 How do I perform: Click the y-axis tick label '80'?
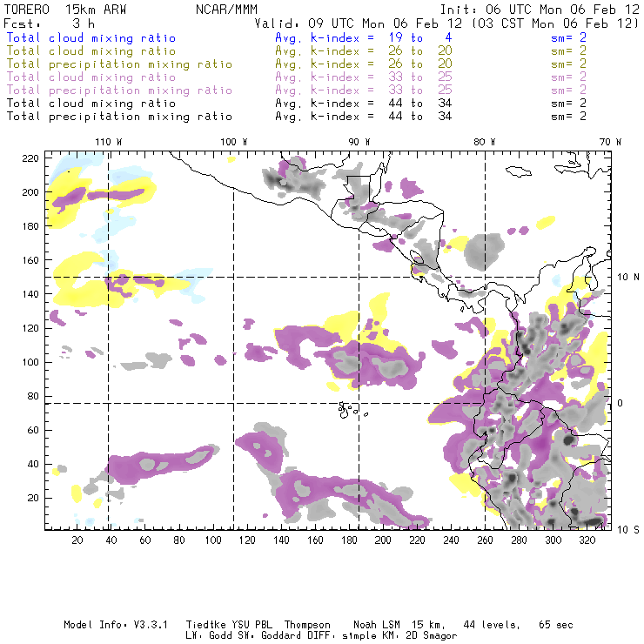click(x=33, y=396)
